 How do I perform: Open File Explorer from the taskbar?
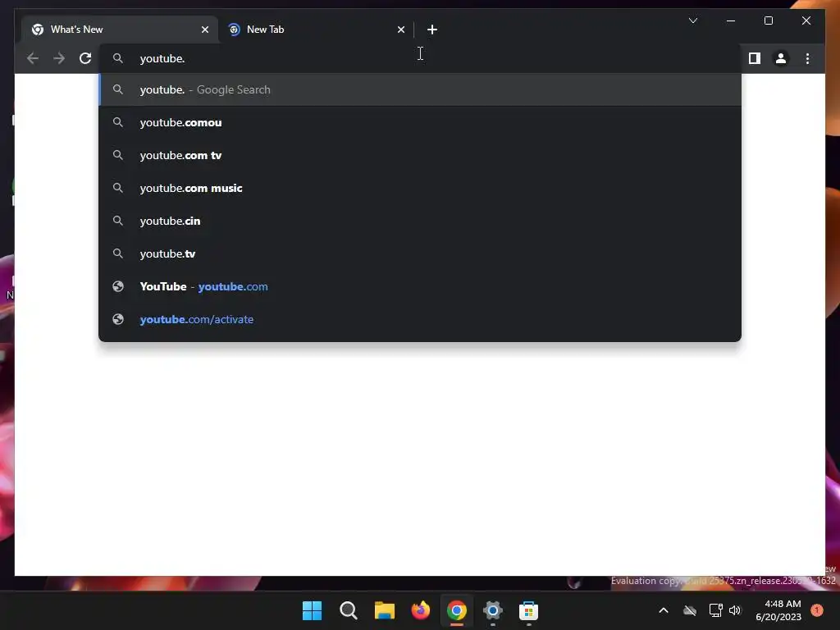(384, 610)
